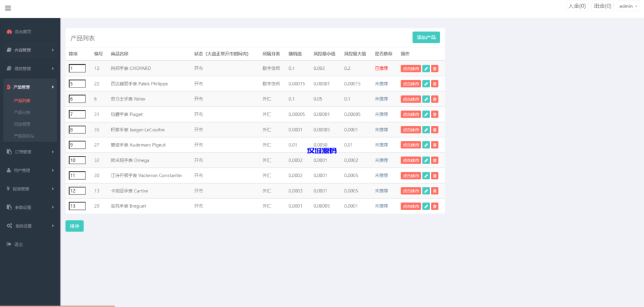The width and height of the screenshot is (644, 307).
Task: Click the 商品名称 column header
Action: 119,54
